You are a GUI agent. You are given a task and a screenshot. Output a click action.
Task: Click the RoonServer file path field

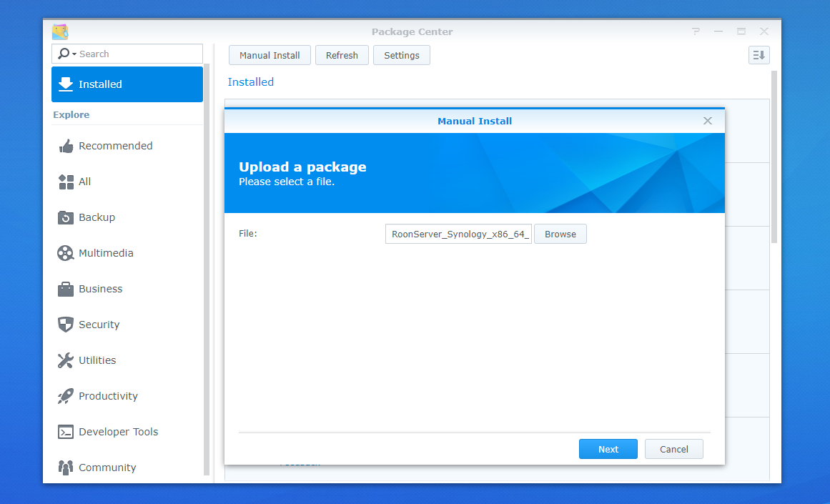[x=458, y=234]
